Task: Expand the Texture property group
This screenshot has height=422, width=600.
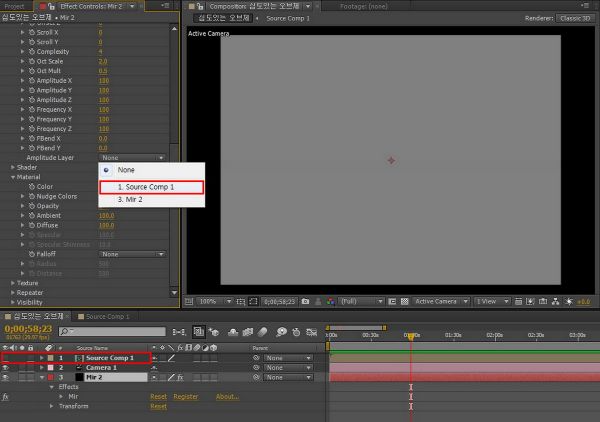Action: (x=13, y=283)
